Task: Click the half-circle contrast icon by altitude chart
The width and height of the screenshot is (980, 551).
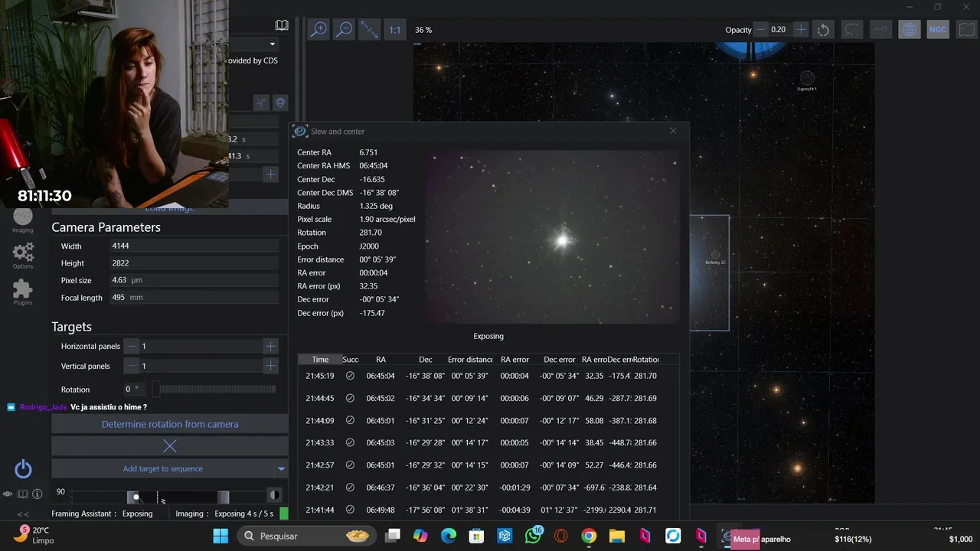Action: tap(274, 494)
